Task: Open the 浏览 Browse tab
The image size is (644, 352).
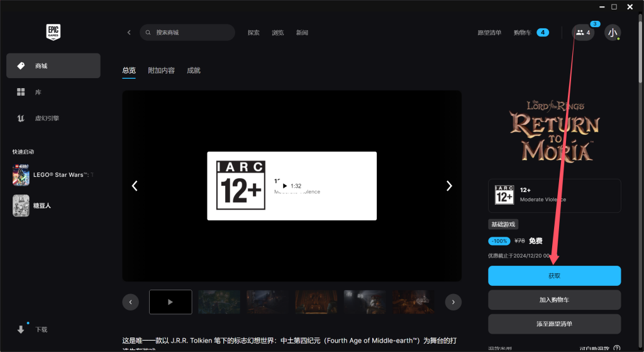Action: click(x=277, y=33)
